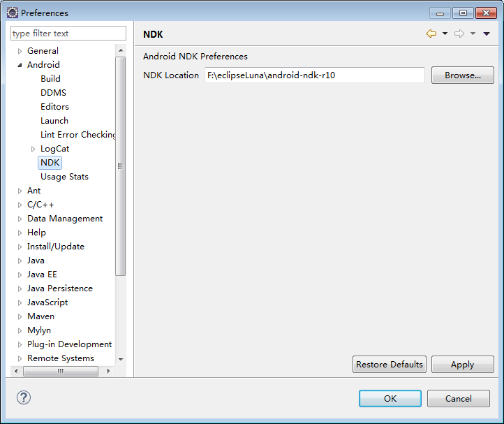Select Editors under Android
The height and width of the screenshot is (424, 504).
click(54, 107)
